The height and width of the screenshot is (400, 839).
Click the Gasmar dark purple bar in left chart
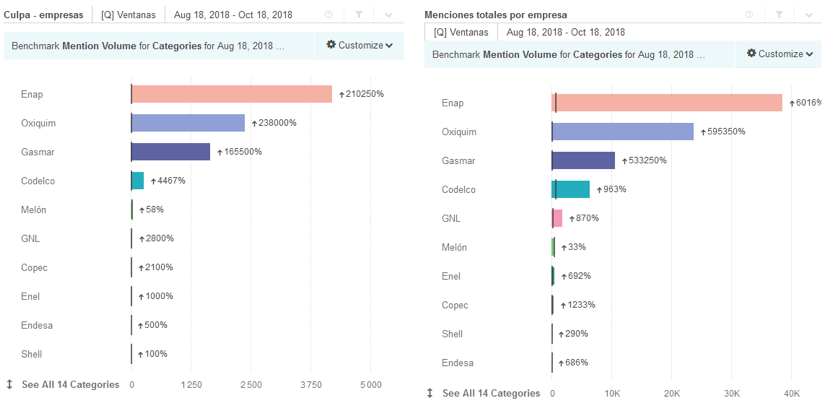(171, 152)
